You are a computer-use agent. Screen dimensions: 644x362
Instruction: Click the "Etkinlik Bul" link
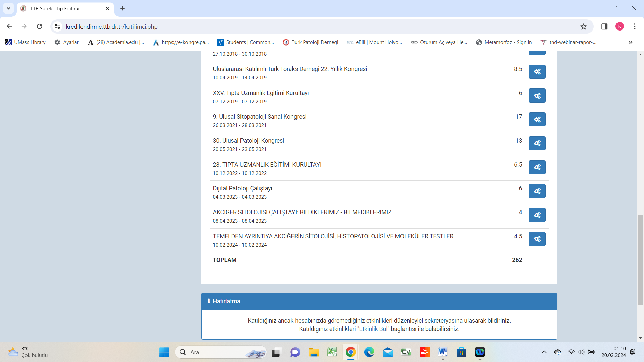[x=373, y=329]
